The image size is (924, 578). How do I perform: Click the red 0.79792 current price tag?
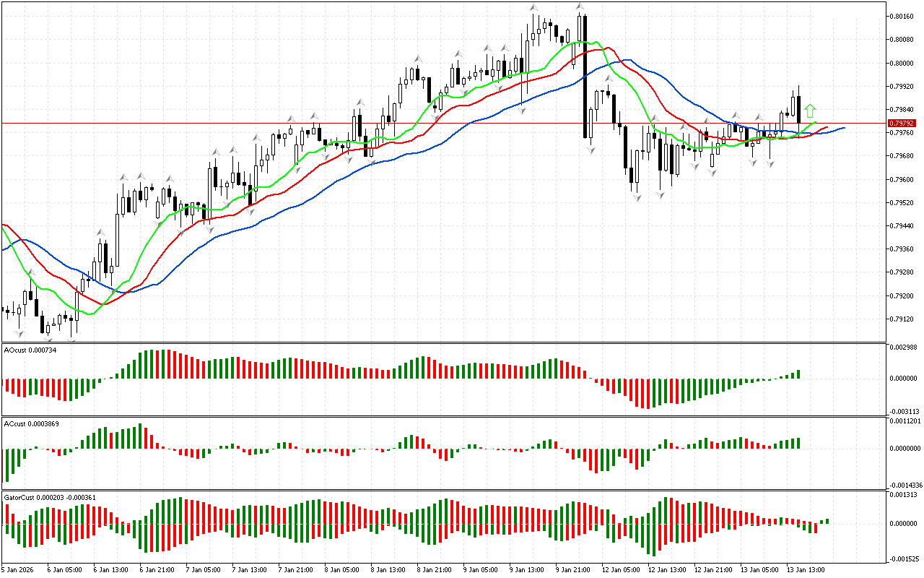tap(902, 124)
